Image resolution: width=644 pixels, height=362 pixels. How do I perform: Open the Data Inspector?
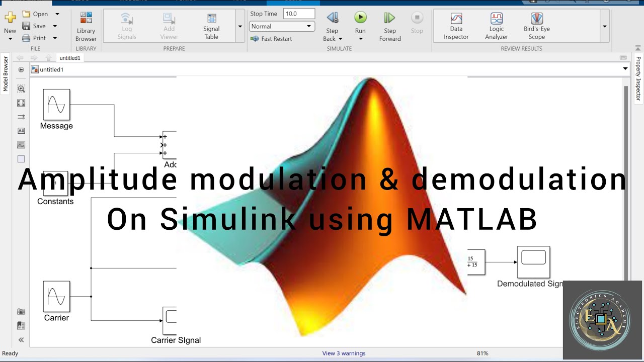(x=456, y=26)
